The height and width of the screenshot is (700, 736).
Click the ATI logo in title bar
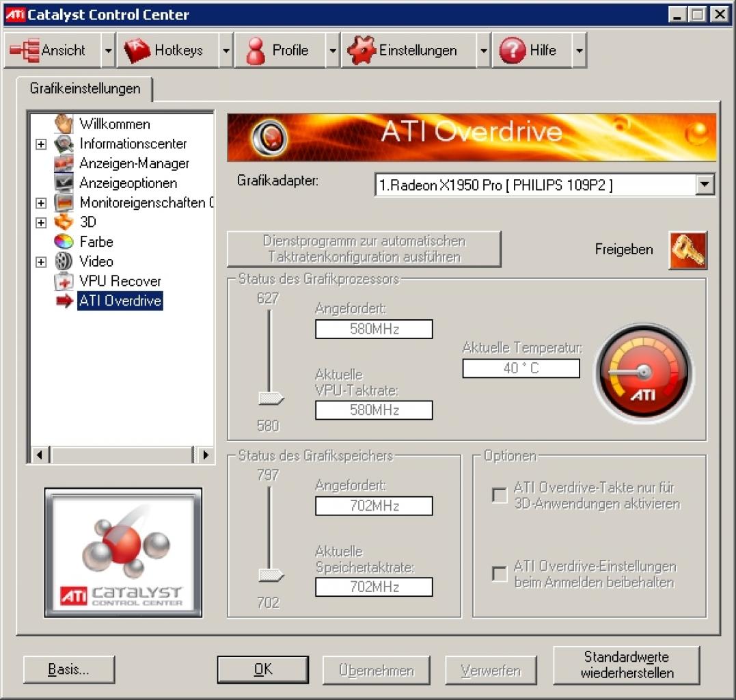(14, 14)
